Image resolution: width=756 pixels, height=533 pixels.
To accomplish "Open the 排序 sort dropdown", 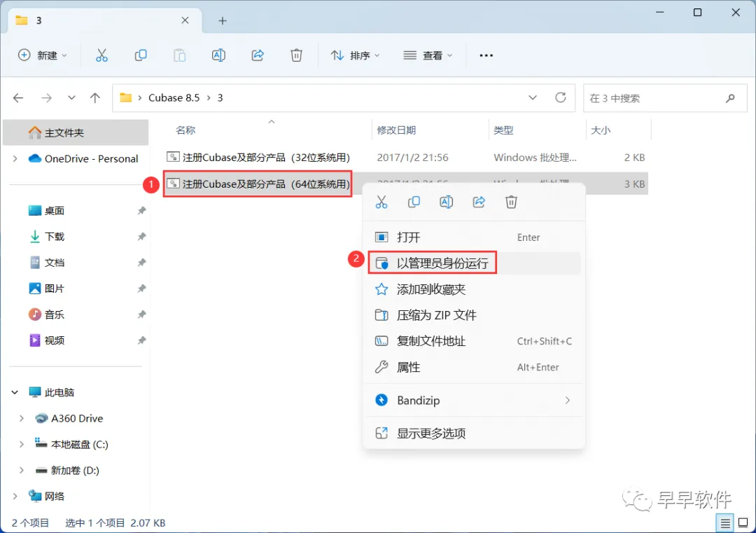I will tap(356, 55).
